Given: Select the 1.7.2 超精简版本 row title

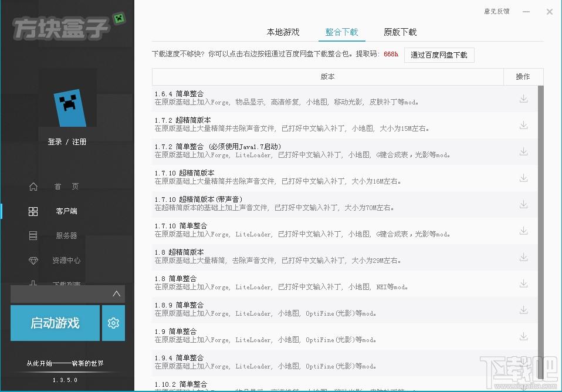Looking at the screenshot, I should point(183,120).
